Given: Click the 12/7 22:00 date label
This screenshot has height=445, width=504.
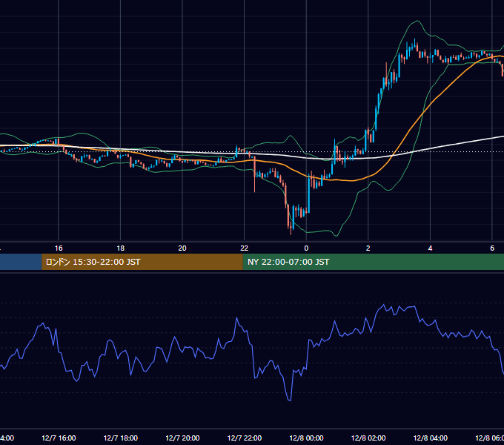Looking at the screenshot, I should [x=245, y=438].
